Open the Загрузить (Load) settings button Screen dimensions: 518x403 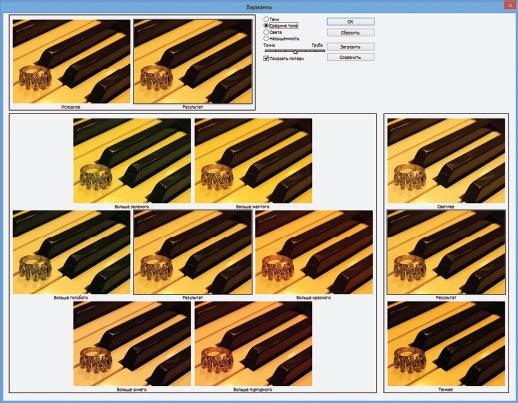point(350,47)
